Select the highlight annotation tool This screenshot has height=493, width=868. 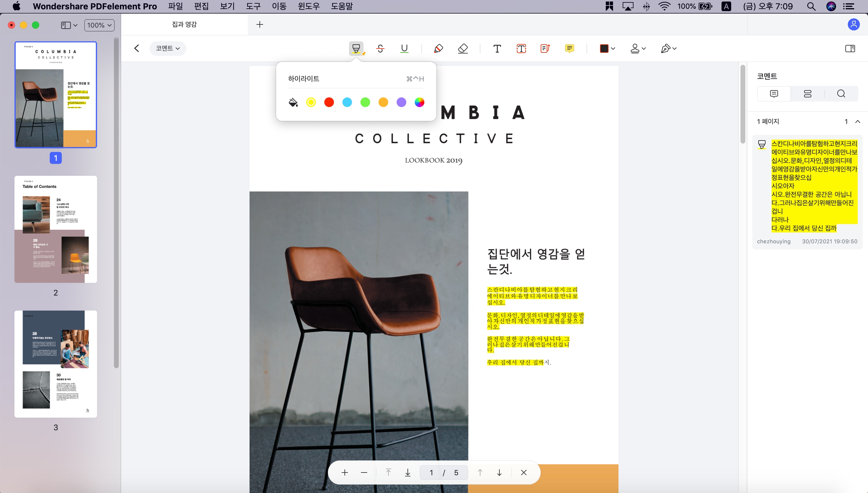357,48
